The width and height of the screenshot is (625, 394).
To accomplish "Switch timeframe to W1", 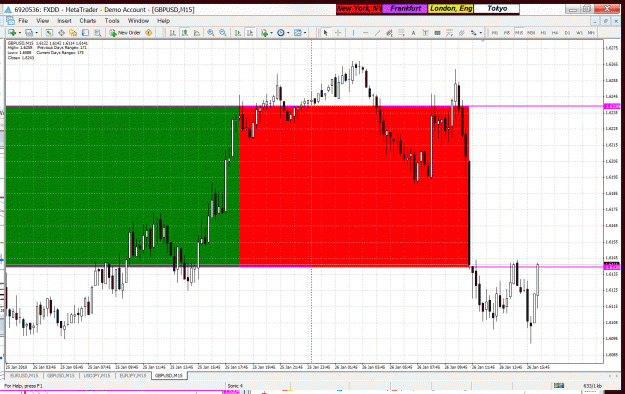I will 579,33.
